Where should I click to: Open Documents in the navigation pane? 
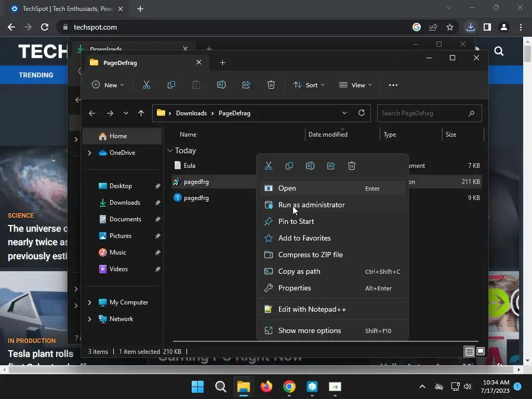(125, 219)
